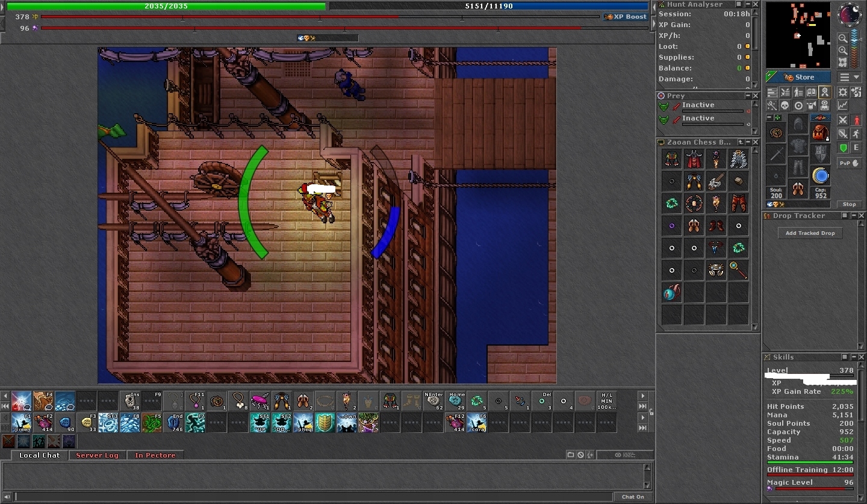Pick the red legs item in container
867x504 pixels.
click(739, 204)
